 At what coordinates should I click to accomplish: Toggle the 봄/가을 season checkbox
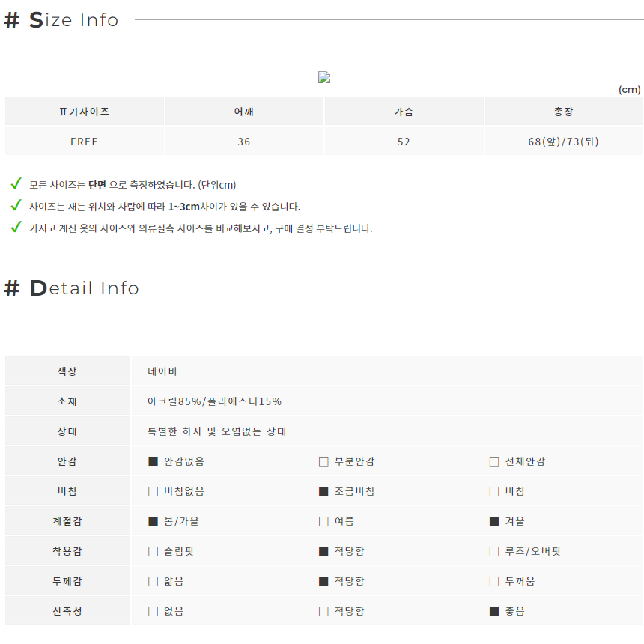tap(154, 521)
